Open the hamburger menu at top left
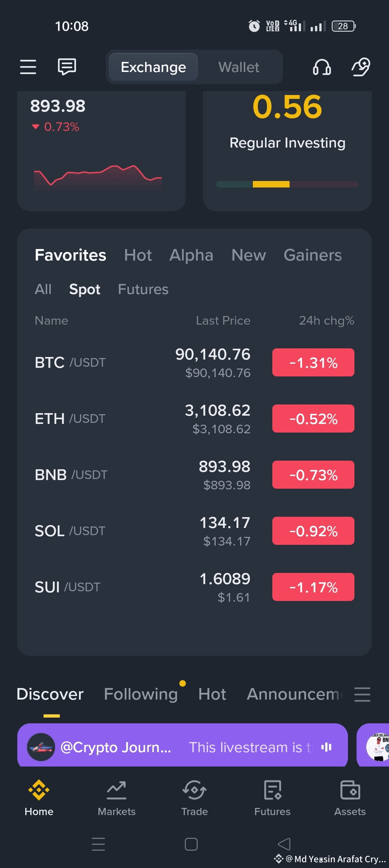Image resolution: width=389 pixels, height=868 pixels. (x=28, y=67)
